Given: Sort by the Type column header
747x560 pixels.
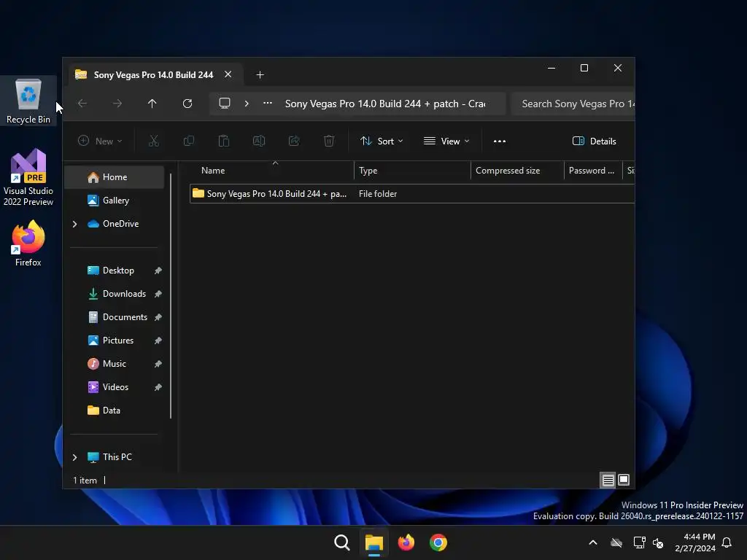Looking at the screenshot, I should tap(413, 171).
